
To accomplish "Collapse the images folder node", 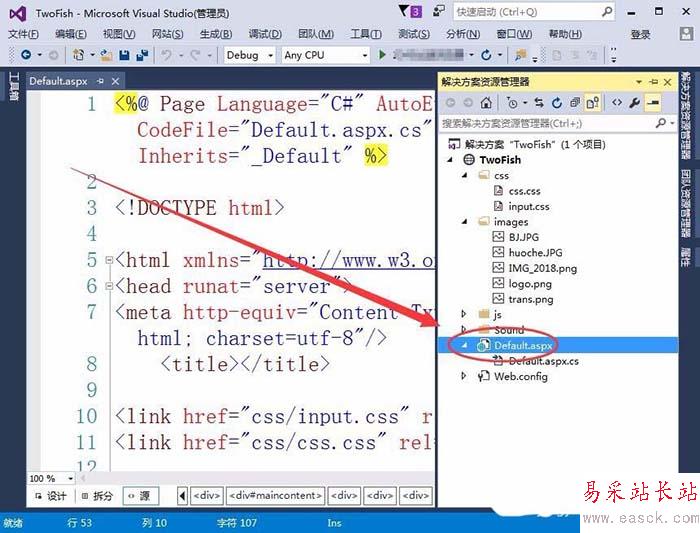I will pos(464,221).
